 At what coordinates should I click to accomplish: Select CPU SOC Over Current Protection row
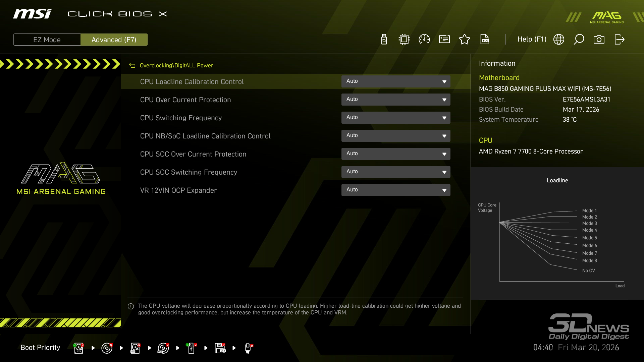(x=193, y=154)
